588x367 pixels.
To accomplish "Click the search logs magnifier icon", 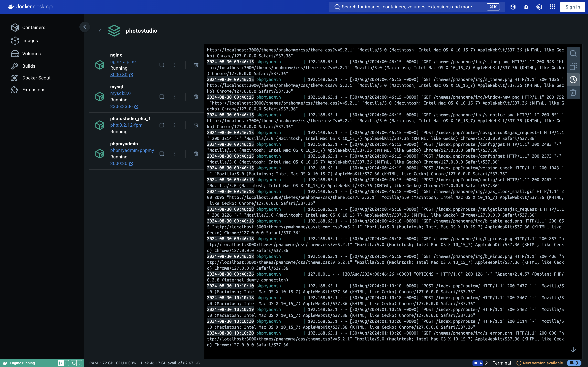I will [x=573, y=53].
